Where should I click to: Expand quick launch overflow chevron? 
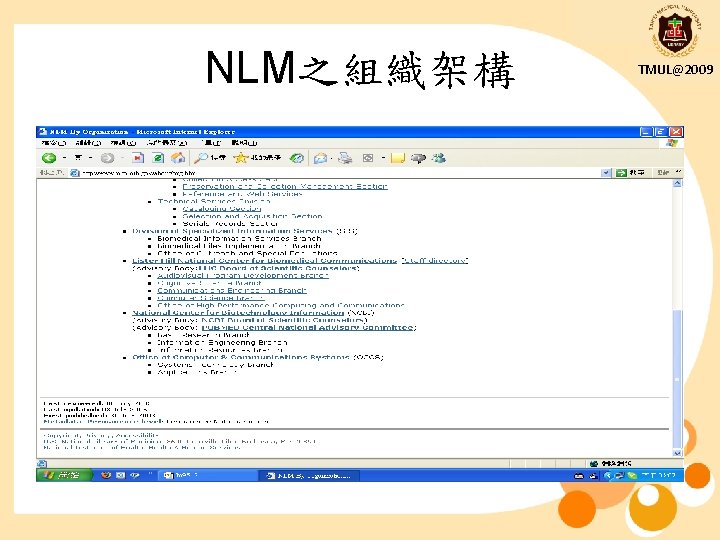coord(150,474)
